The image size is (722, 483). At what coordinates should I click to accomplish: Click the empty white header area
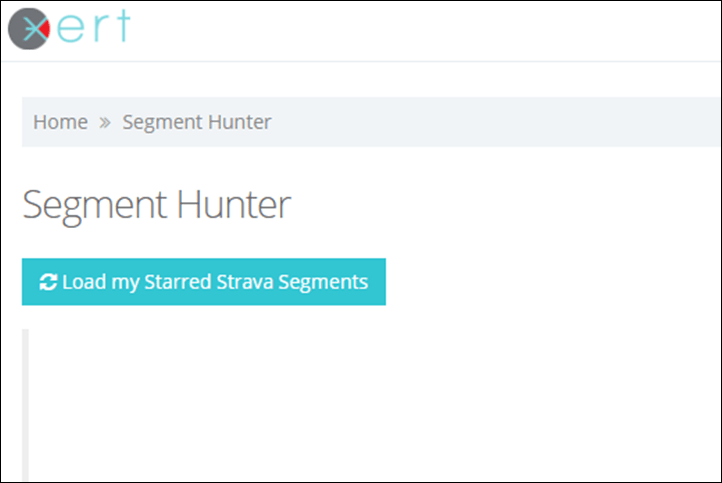(x=424, y=30)
